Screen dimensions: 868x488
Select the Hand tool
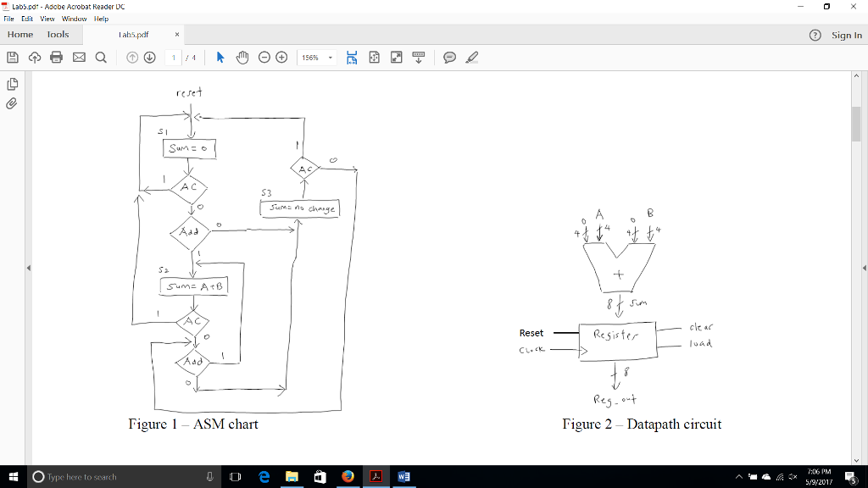click(x=242, y=58)
